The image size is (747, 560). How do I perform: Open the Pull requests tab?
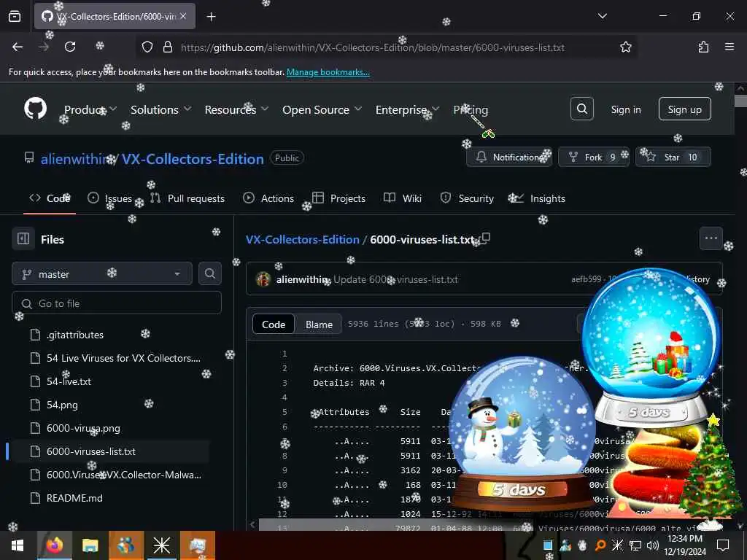pyautogui.click(x=187, y=198)
